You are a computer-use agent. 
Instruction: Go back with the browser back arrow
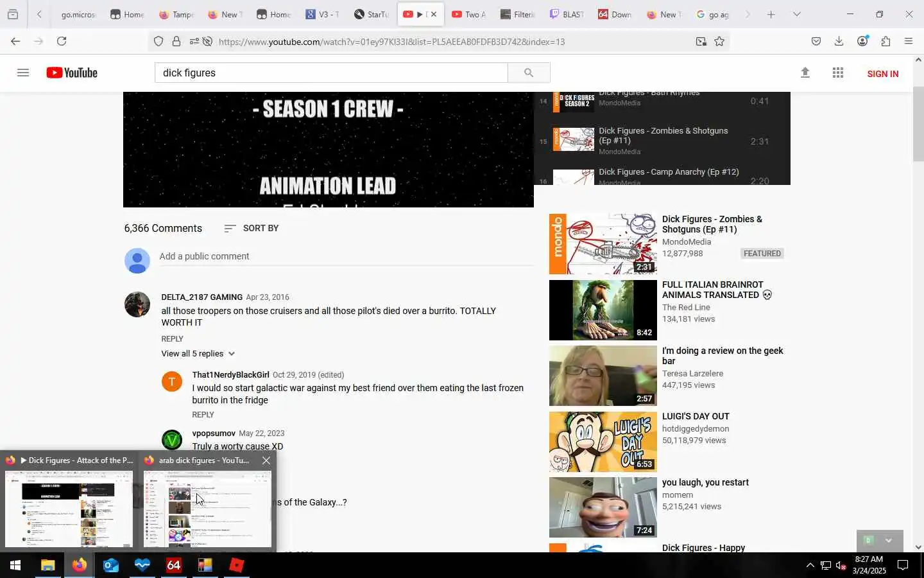coord(15,41)
